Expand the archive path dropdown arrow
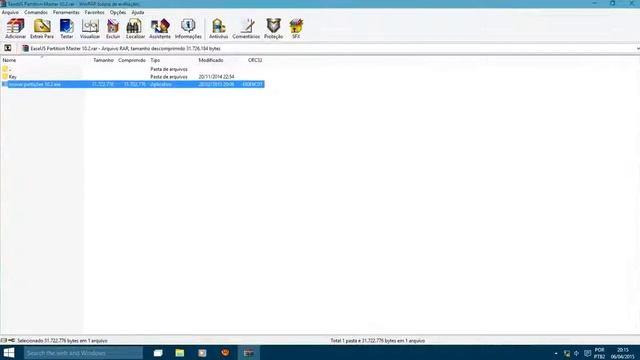Screen dimensions: 640x360 click(638, 49)
